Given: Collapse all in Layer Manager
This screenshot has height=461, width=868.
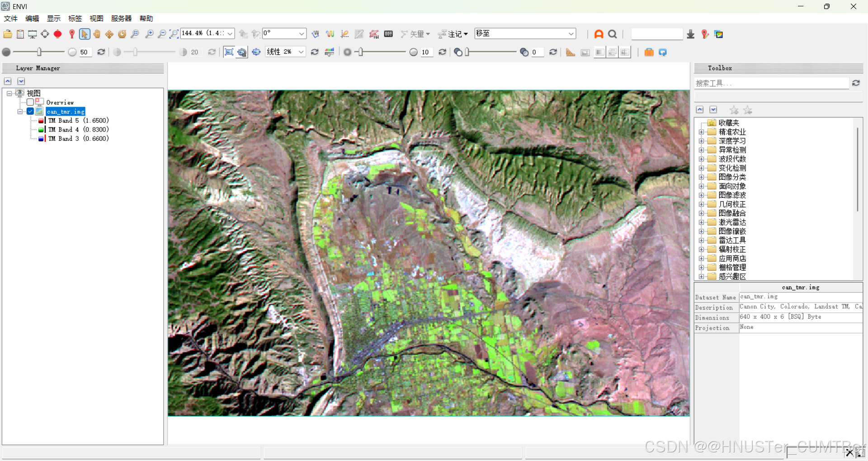Looking at the screenshot, I should click(8, 81).
